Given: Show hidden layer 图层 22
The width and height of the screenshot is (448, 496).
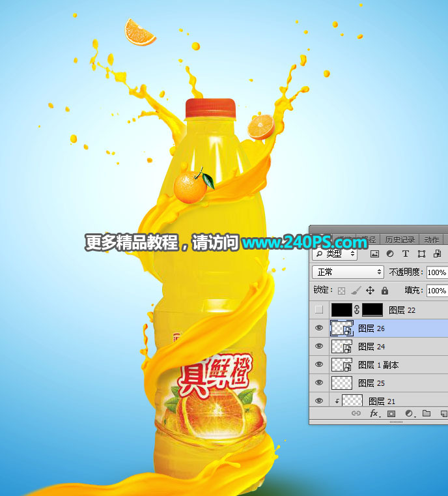Looking at the screenshot, I should [319, 310].
